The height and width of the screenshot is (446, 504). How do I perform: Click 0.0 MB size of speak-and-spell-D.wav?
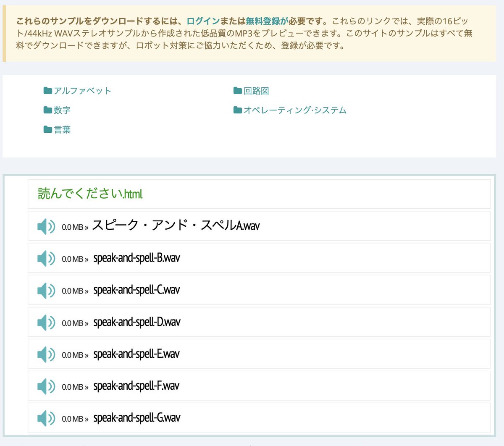point(72,323)
